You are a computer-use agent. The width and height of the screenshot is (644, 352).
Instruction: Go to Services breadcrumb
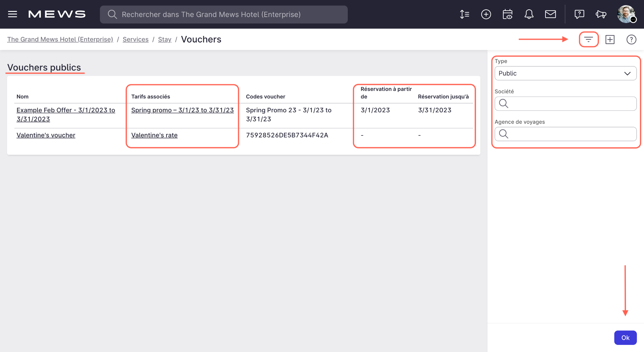click(x=136, y=39)
